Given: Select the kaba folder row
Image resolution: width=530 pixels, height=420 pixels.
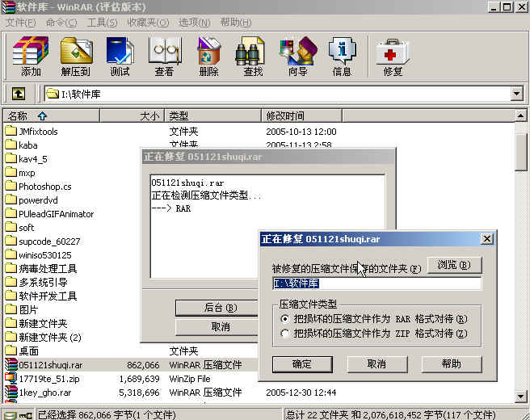Looking at the screenshot, I should coord(28,145).
